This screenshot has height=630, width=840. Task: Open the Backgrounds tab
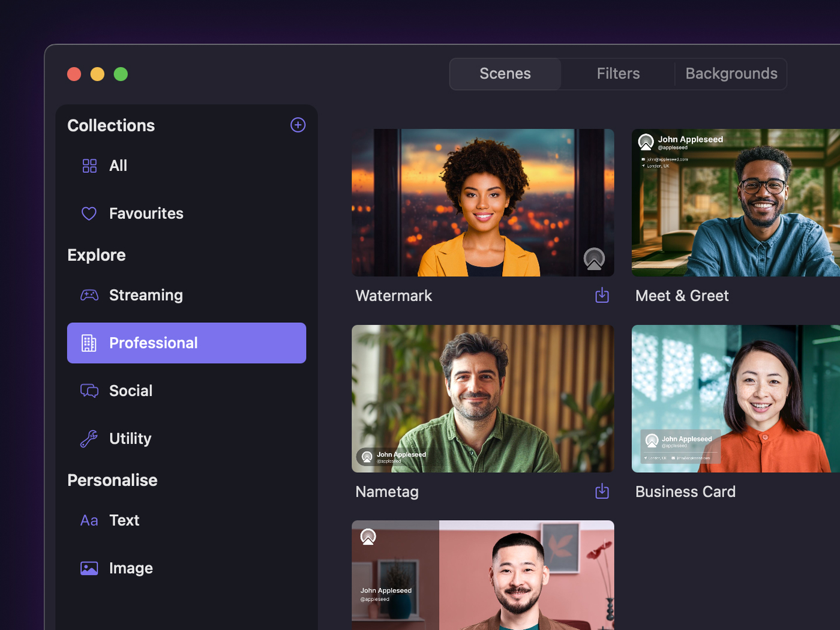pos(731,74)
